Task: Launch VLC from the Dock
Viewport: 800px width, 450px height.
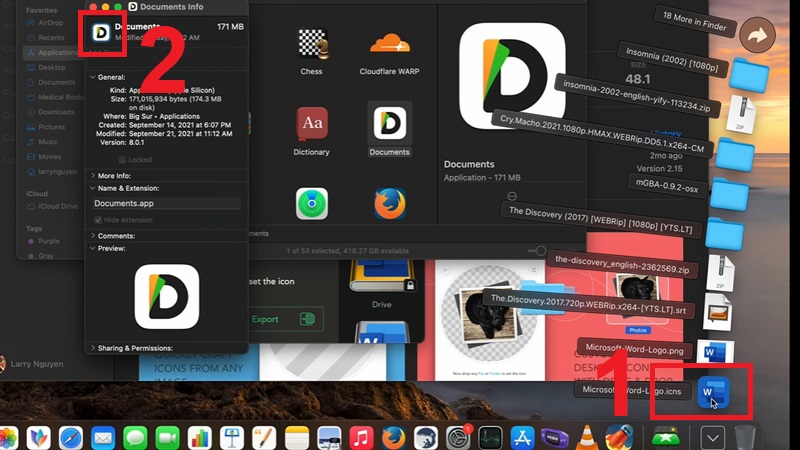Action: point(587,438)
